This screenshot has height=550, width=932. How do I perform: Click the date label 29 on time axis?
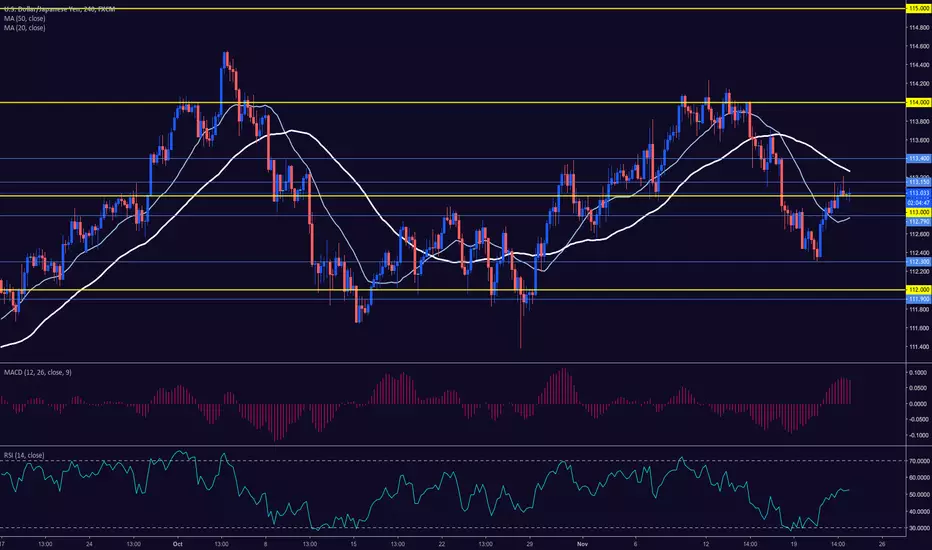point(530,543)
